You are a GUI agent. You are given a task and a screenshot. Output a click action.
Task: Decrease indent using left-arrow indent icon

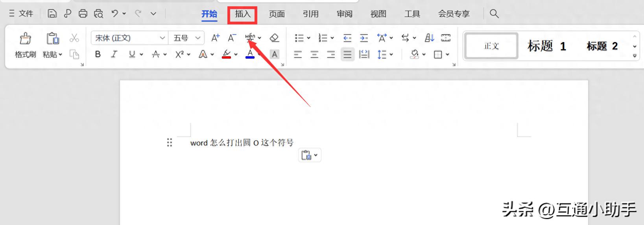click(x=347, y=38)
